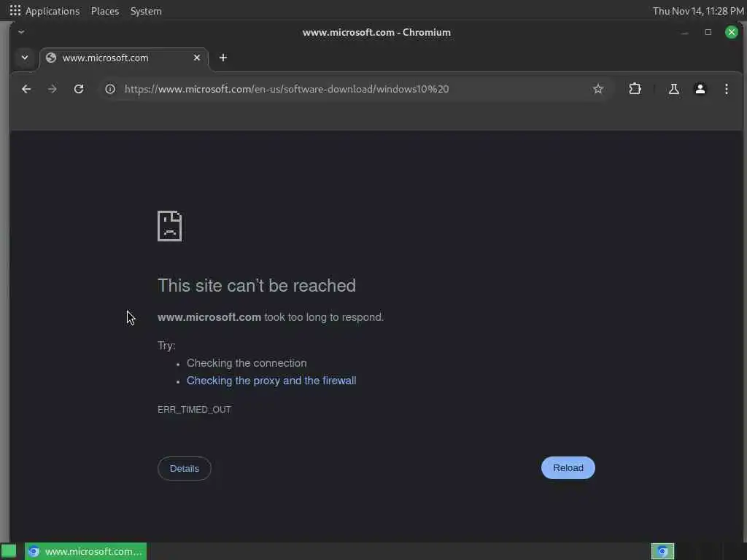
Task: Close the Chromium window with green X
Action: (731, 32)
